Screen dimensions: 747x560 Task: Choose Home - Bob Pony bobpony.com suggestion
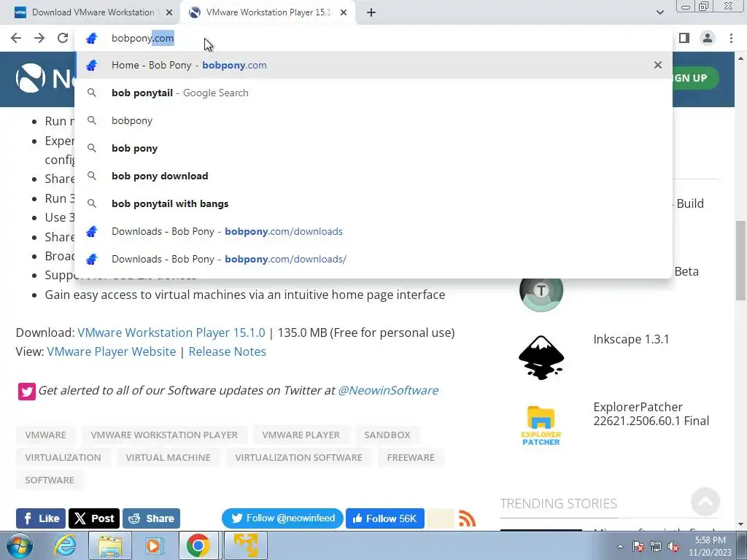373,65
